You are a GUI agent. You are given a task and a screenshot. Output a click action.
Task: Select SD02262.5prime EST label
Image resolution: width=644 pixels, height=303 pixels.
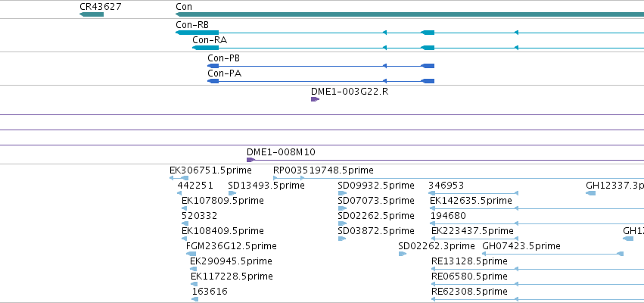(376, 216)
